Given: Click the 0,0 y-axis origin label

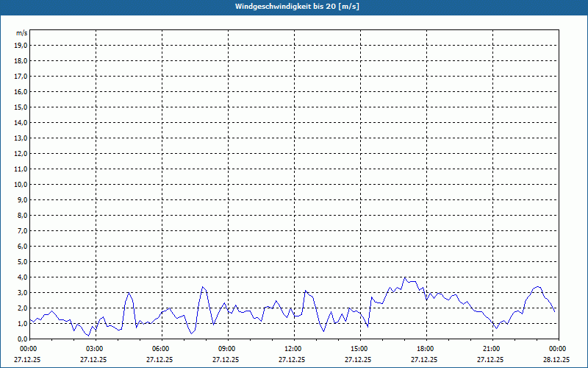Looking at the screenshot, I should [22, 339].
